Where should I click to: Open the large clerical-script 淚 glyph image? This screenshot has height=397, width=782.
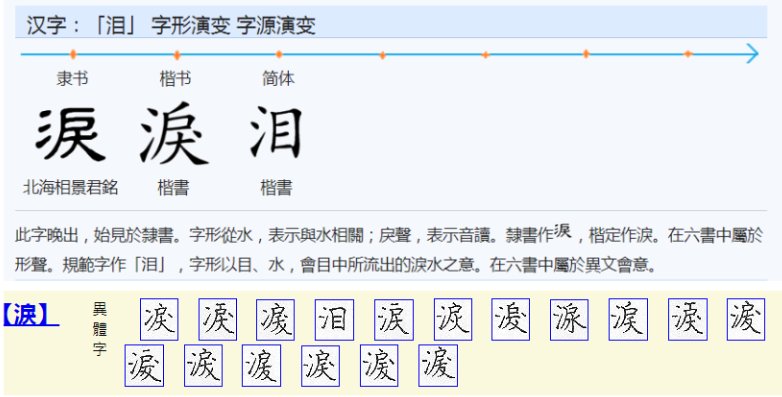click(71, 134)
